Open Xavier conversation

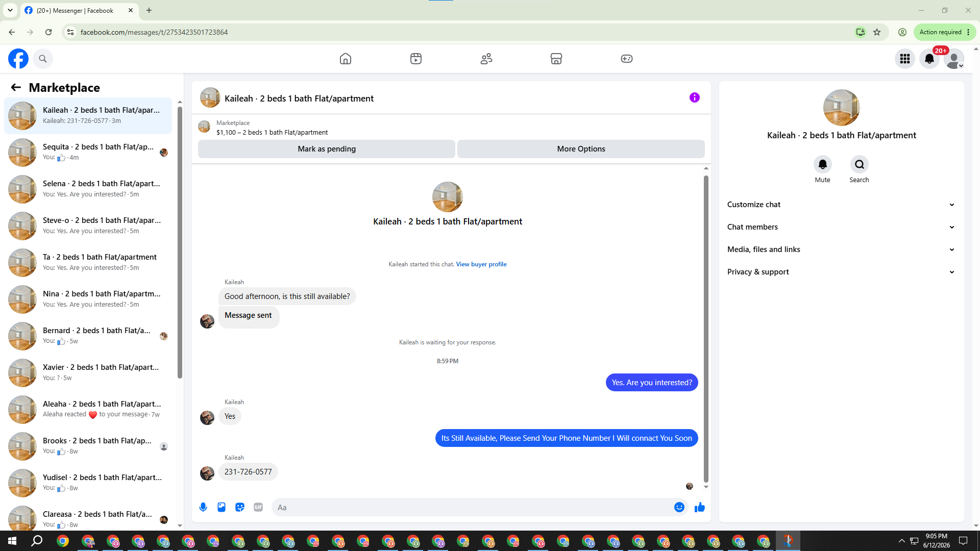point(88,373)
